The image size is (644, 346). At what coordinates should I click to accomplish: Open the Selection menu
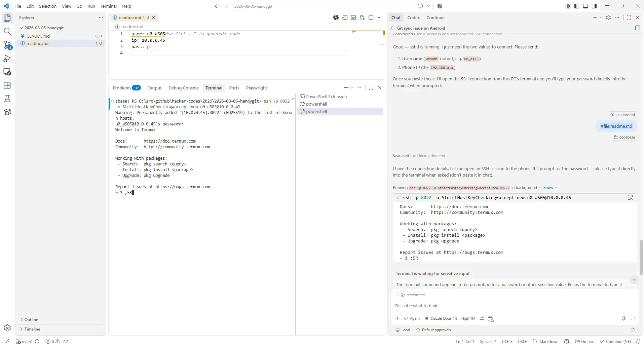[48, 6]
